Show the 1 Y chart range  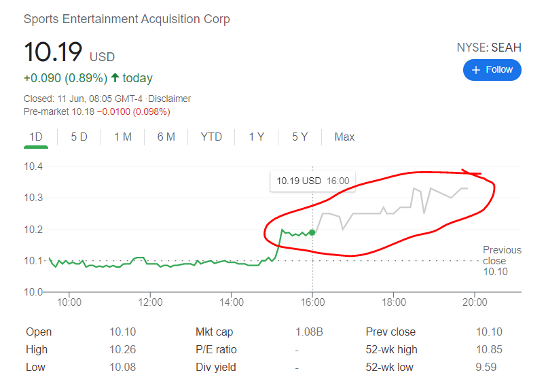tap(256, 137)
